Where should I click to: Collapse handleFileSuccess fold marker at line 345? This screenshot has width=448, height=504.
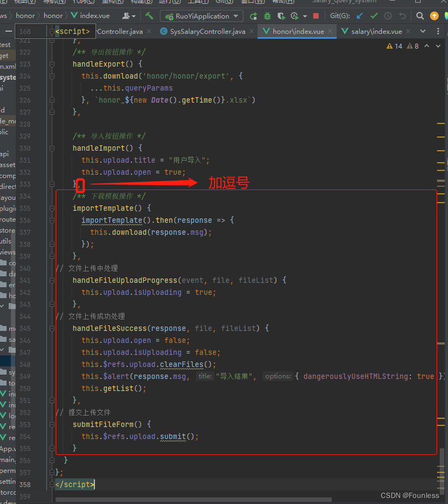52,329
